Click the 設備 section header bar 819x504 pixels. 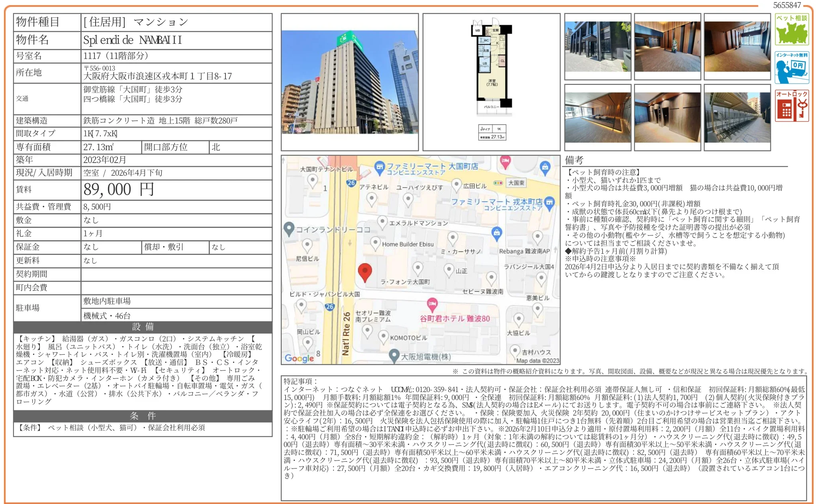coord(143,327)
